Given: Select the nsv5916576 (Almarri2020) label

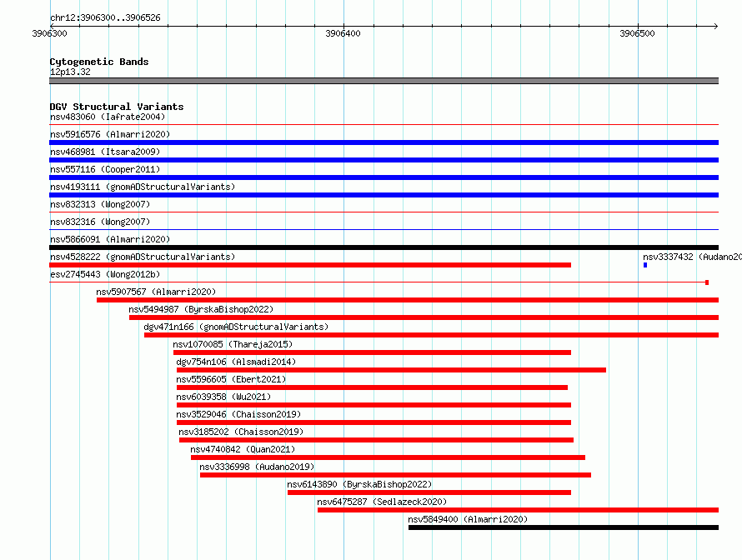Looking at the screenshot, I should [110, 134].
